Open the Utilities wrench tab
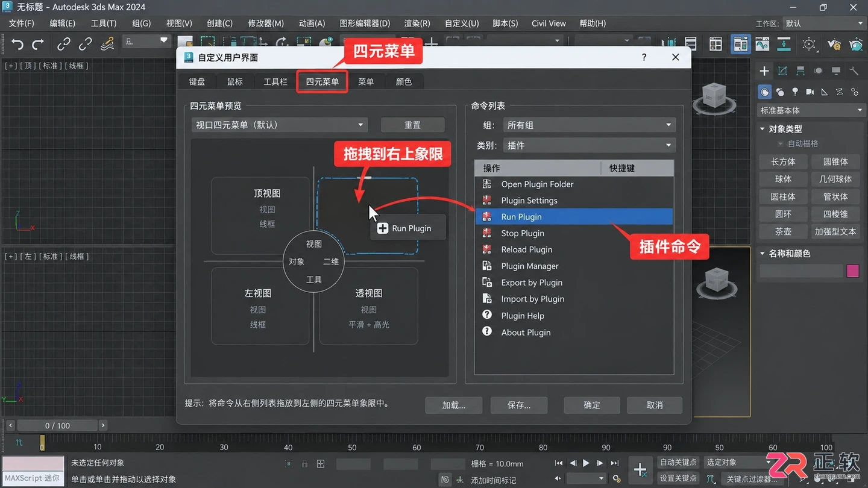The image size is (868, 488). point(854,70)
